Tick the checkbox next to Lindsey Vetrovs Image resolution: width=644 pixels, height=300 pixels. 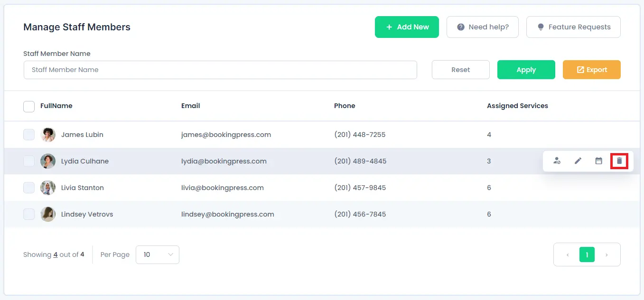tap(29, 214)
